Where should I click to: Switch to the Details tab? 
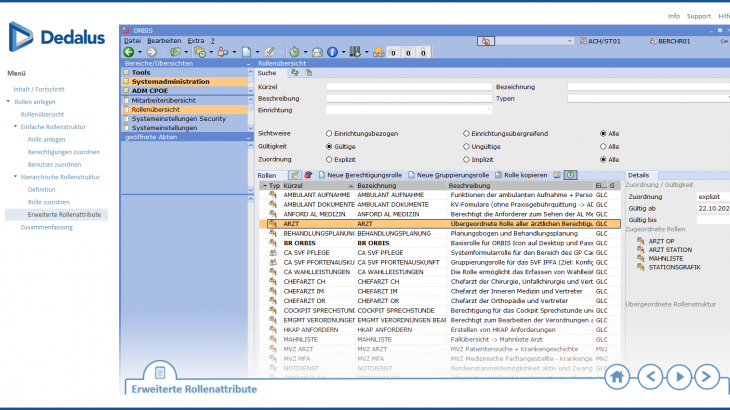638,175
